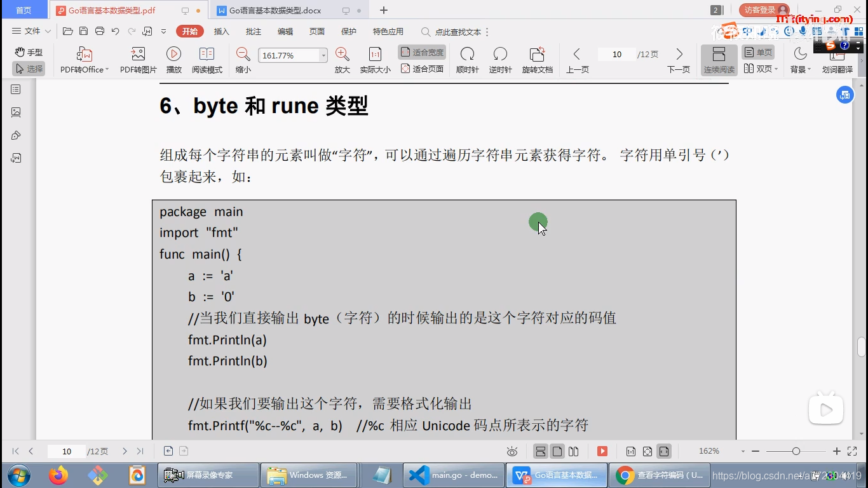The height and width of the screenshot is (488, 868).
Task: Click 旋转文档 rotate document
Action: 537,60
